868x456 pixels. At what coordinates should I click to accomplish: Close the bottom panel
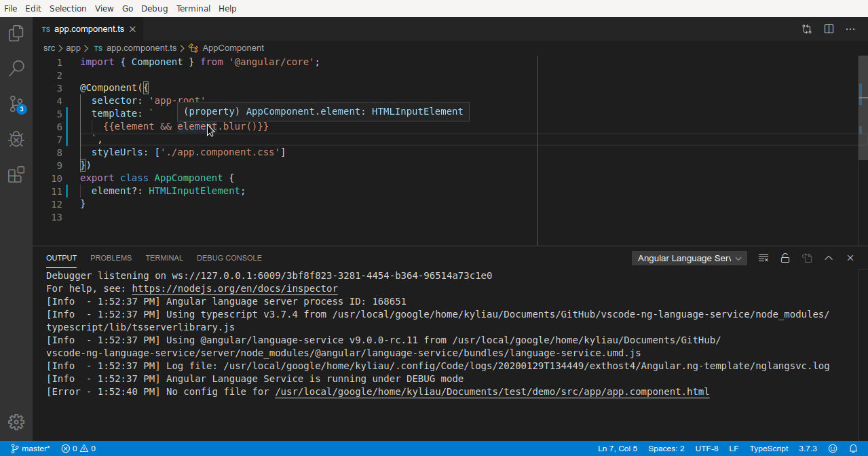(850, 258)
